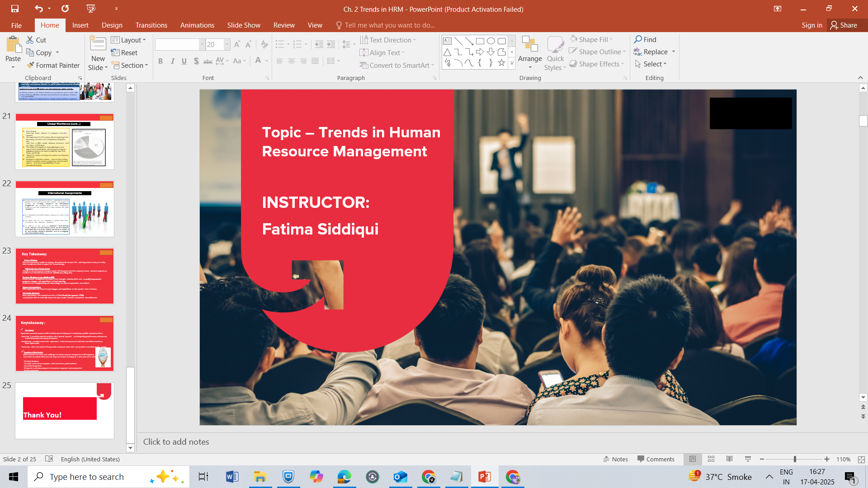Screen dimensions: 868x488
Task: Open the Arrange shapes tool
Action: point(530,50)
